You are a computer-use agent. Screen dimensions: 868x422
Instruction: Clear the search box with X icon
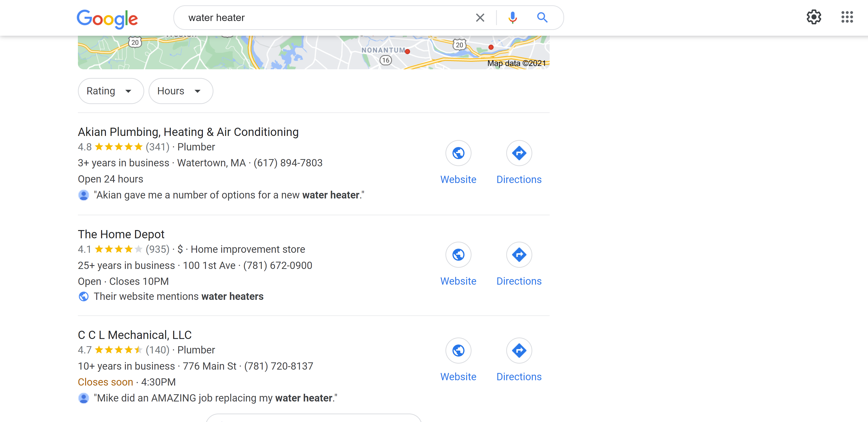(x=480, y=18)
